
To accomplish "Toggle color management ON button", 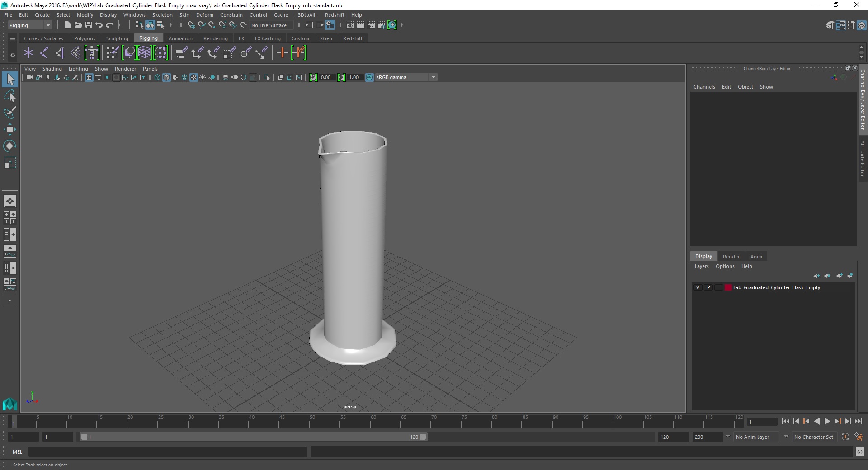I will [x=369, y=77].
